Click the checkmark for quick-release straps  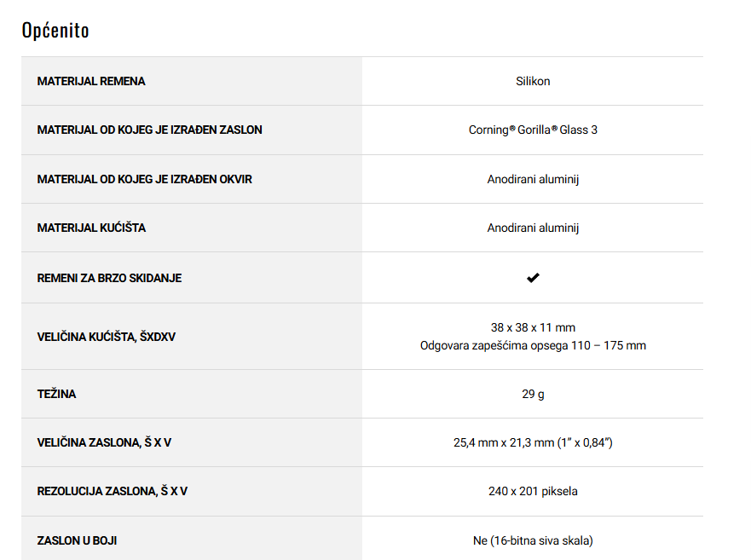533,278
